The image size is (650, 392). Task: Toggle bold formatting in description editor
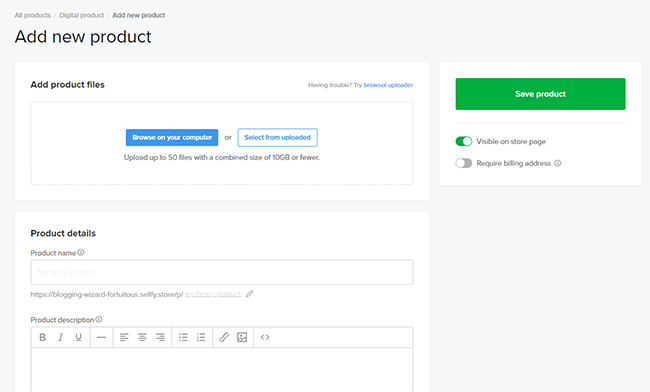point(42,337)
